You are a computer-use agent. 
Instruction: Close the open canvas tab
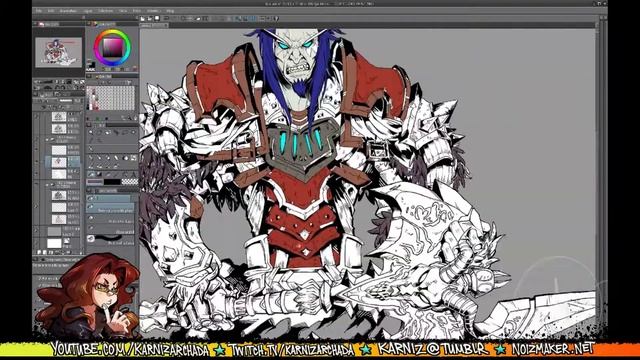point(166,25)
